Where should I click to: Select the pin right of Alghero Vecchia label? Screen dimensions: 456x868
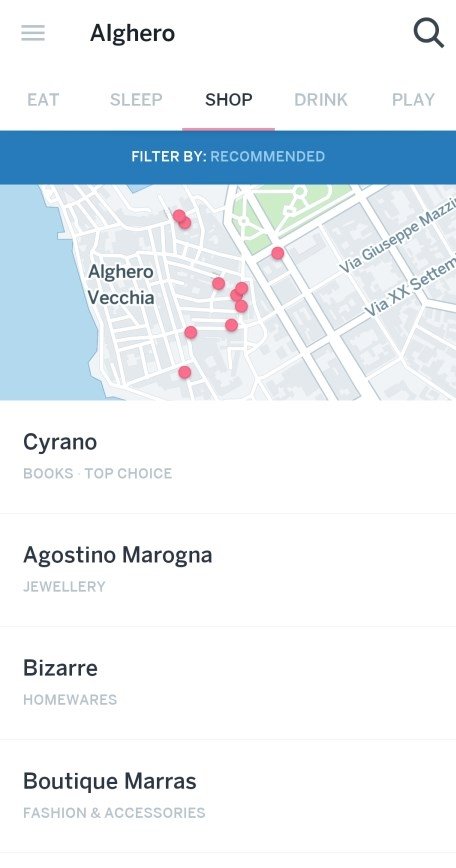point(219,283)
